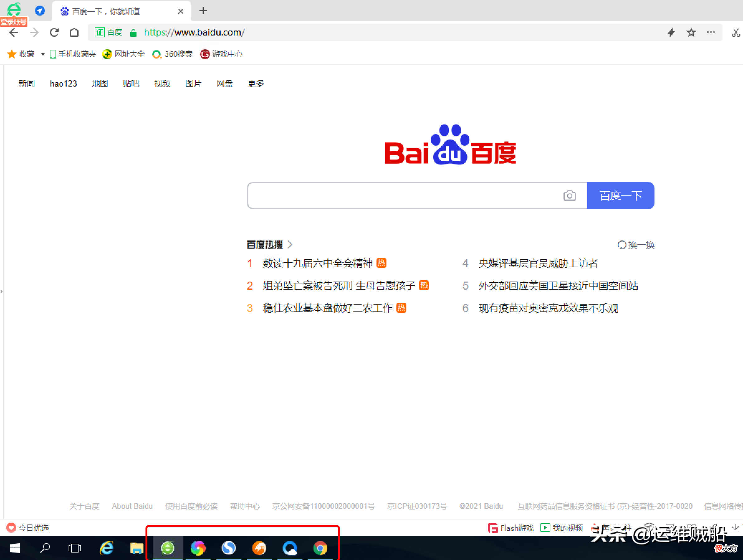This screenshot has width=743, height=560.
Task: Switch to the 百度一下，你就知道 tab
Action: (x=122, y=12)
